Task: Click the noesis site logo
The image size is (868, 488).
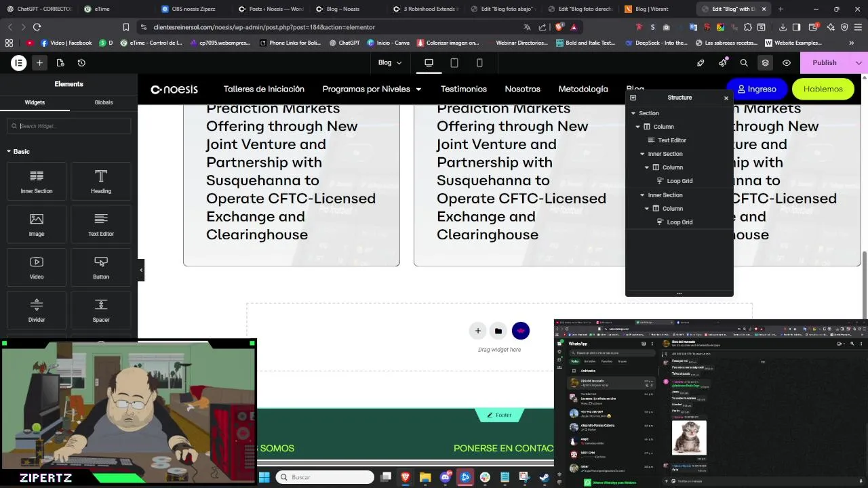Action: (174, 89)
